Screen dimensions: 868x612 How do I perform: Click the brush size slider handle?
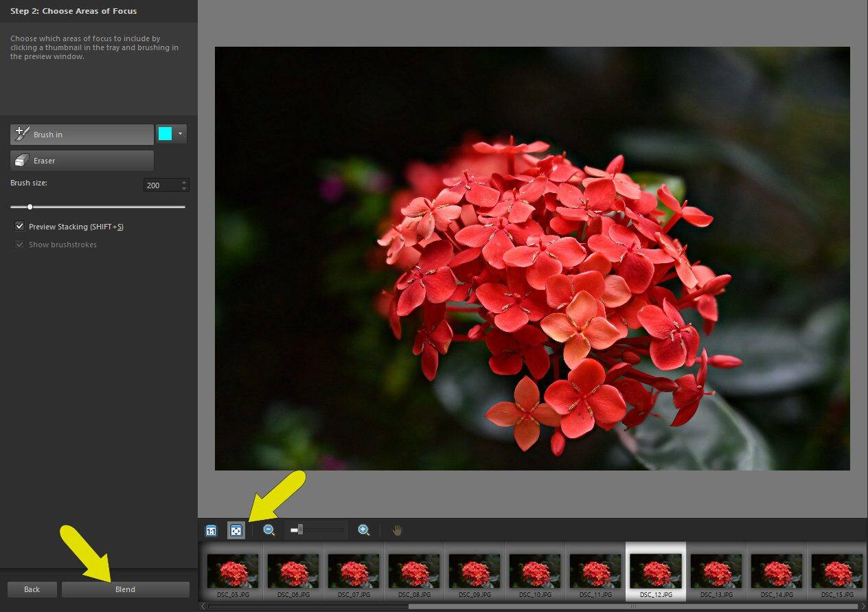pyautogui.click(x=30, y=207)
